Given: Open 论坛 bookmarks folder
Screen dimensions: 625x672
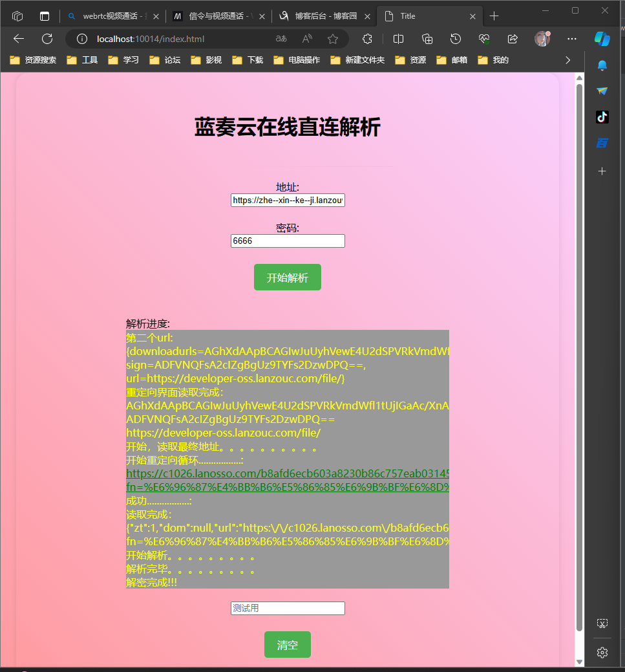Looking at the screenshot, I should click(x=165, y=60).
